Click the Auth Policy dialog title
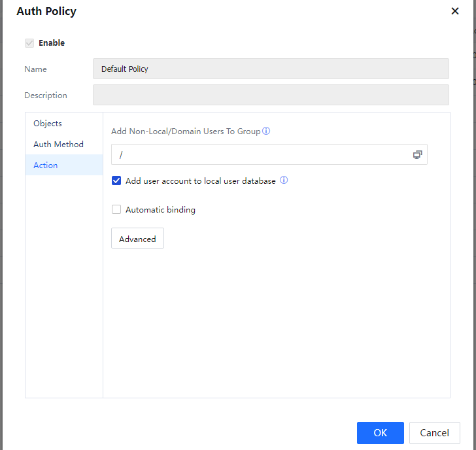 pos(46,12)
